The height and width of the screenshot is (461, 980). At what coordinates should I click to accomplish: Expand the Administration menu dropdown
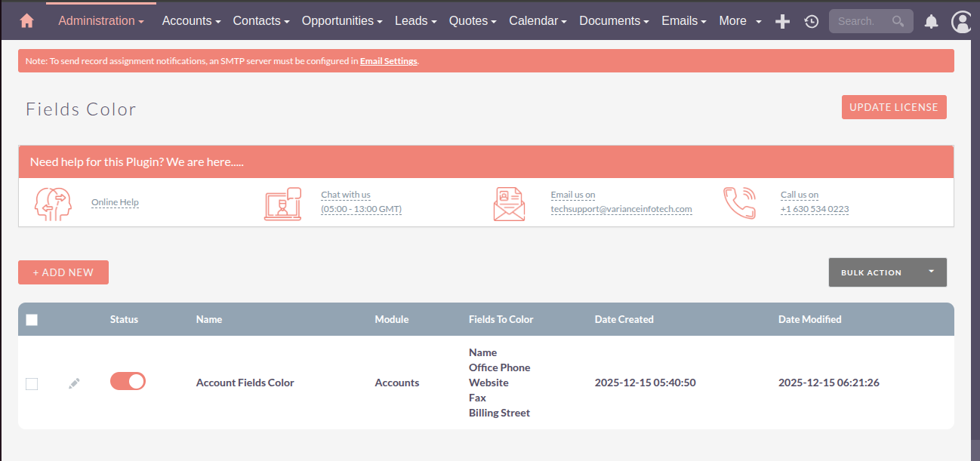tap(100, 21)
